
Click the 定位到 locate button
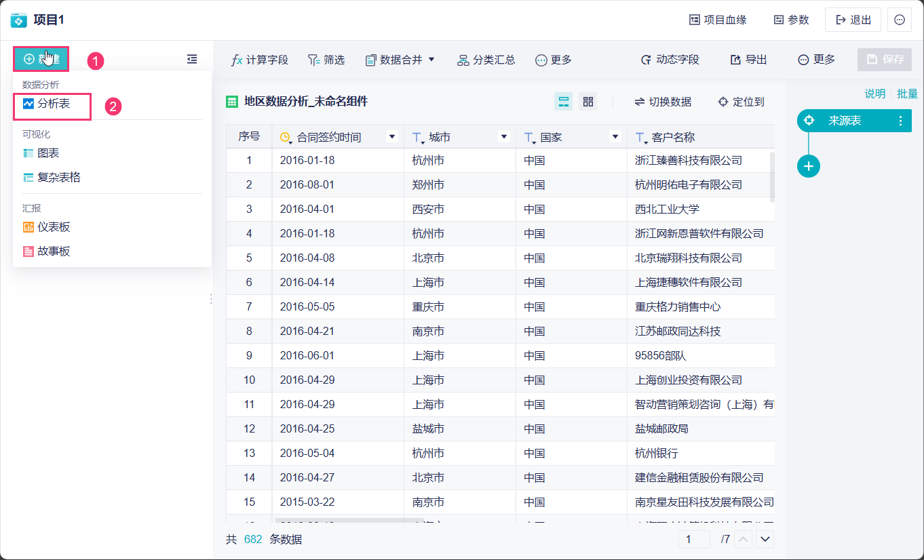coord(741,102)
